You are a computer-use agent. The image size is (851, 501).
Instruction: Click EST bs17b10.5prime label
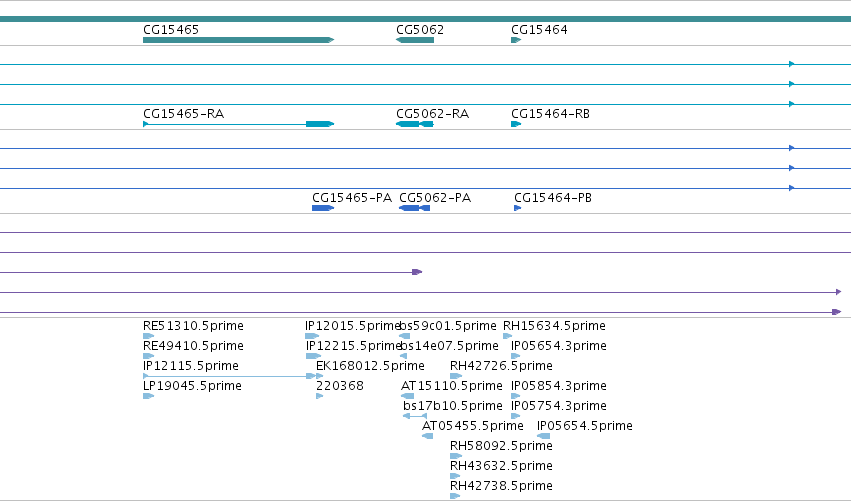(x=453, y=406)
